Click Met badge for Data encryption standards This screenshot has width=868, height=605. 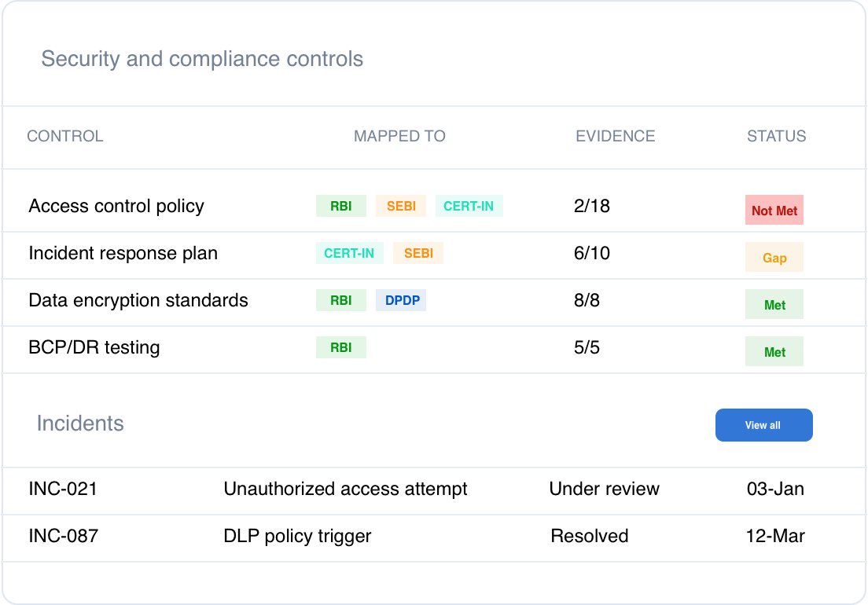pos(774,305)
